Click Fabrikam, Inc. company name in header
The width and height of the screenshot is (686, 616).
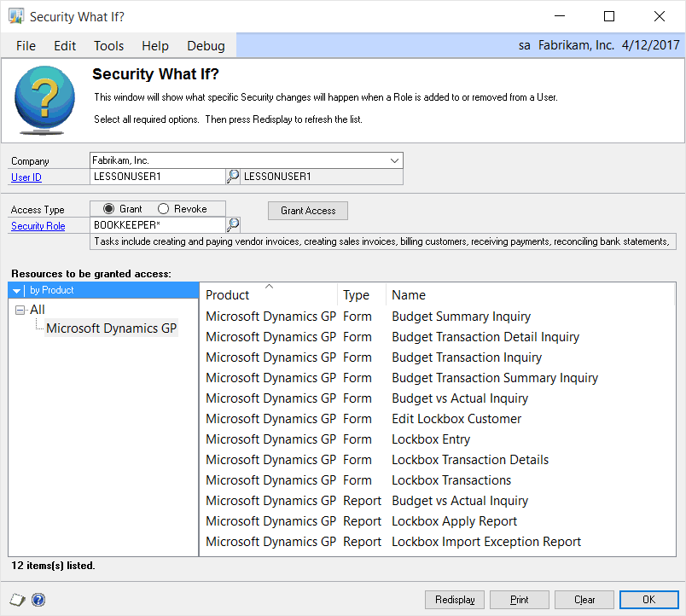(576, 45)
